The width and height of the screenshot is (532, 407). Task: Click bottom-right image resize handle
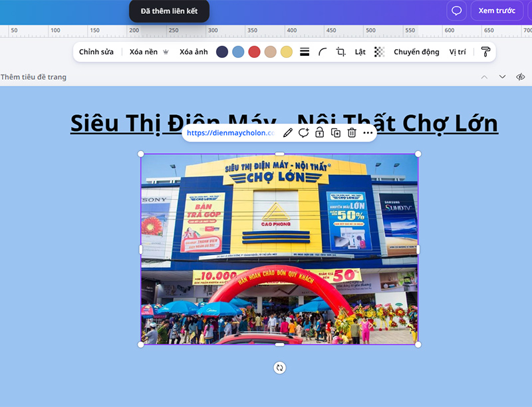[418, 344]
